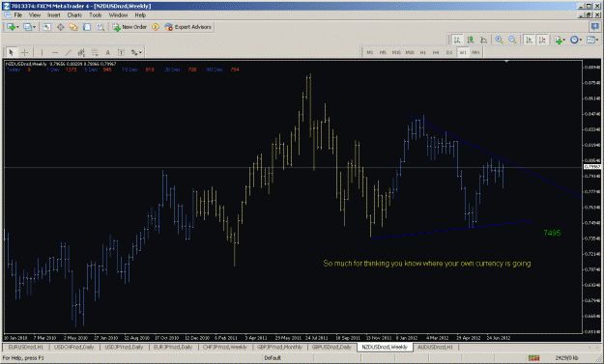Select the Text Label tool
Viewport: 604px width, 364px height.
pos(121,52)
